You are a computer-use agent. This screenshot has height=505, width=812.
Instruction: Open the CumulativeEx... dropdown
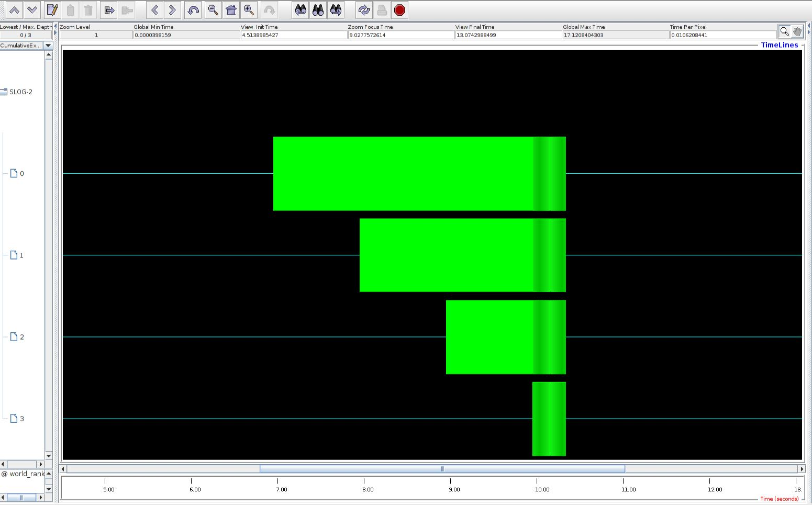click(48, 46)
